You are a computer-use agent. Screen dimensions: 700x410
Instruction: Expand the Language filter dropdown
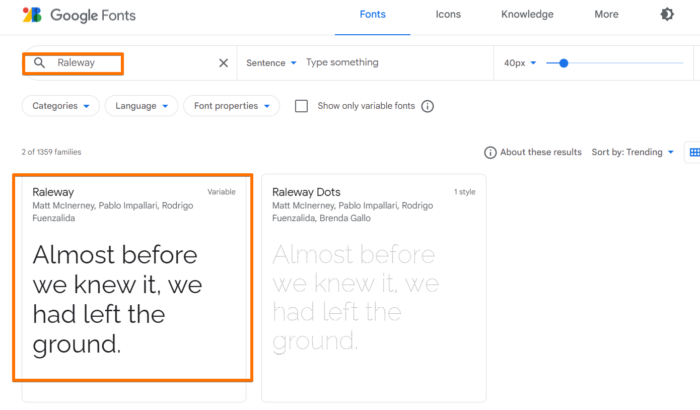[x=141, y=106]
